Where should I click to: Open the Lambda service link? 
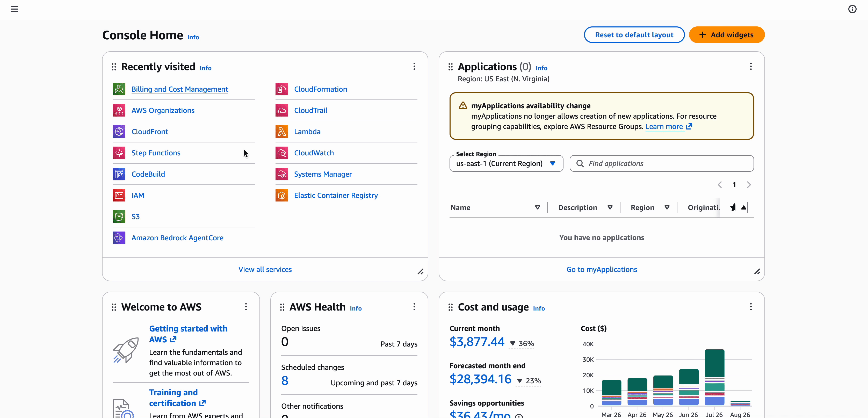coord(307,132)
